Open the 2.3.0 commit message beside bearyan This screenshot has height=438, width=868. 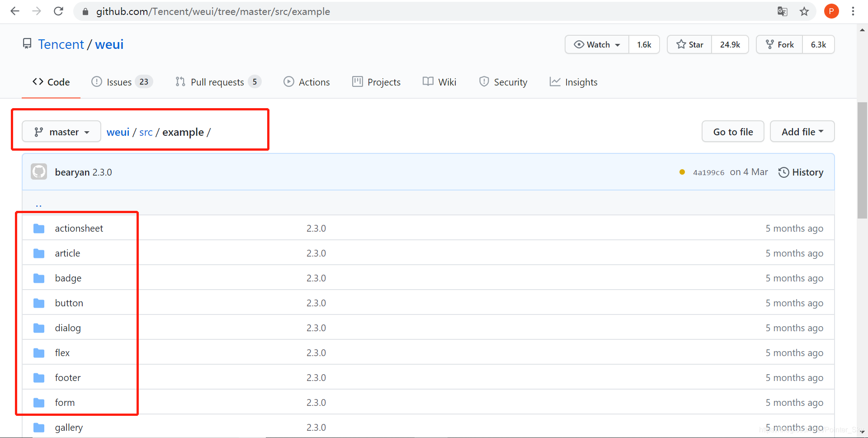tap(102, 172)
